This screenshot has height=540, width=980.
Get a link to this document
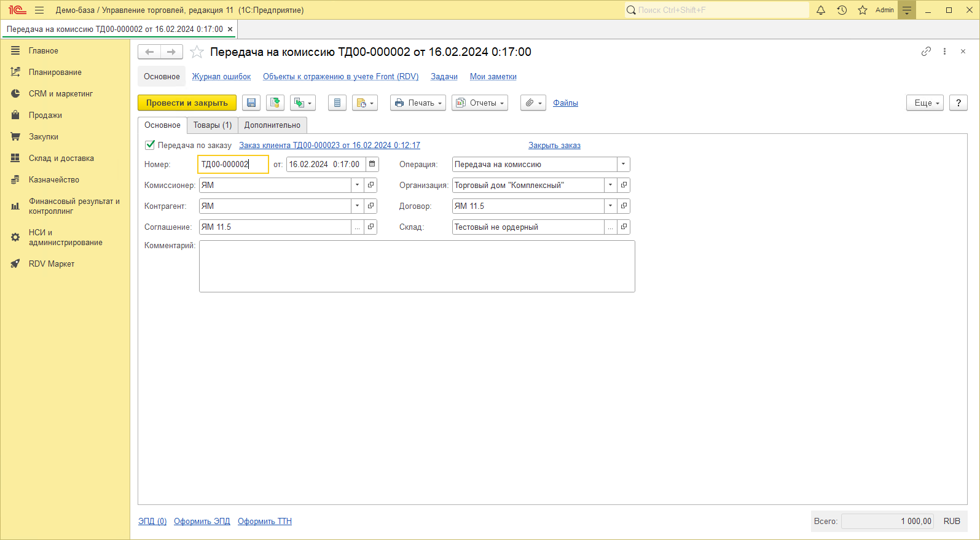click(926, 52)
